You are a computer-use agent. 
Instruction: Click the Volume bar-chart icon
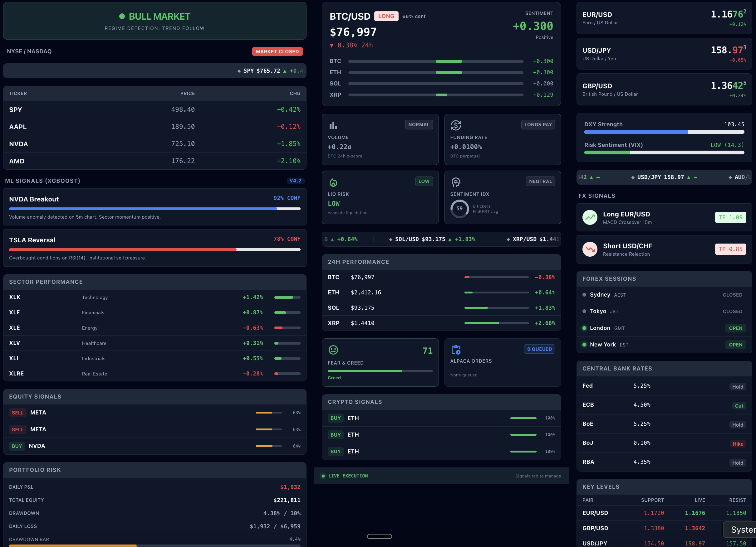(x=333, y=126)
